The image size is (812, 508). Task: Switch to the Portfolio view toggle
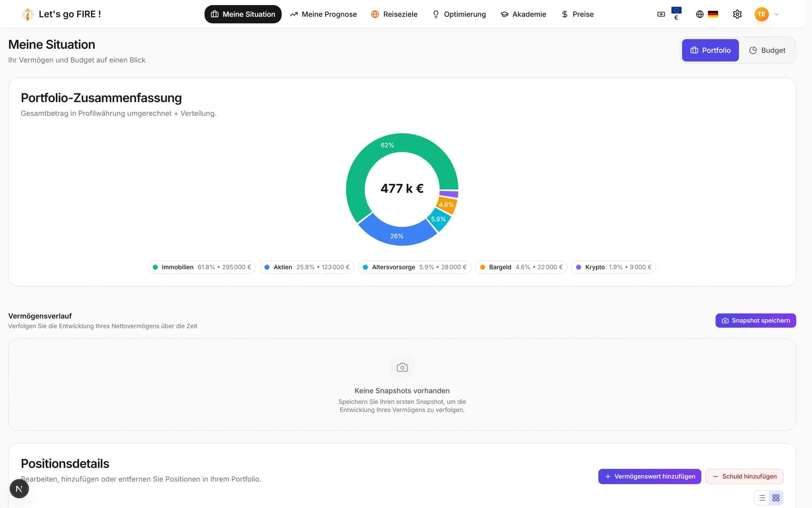[x=710, y=50]
